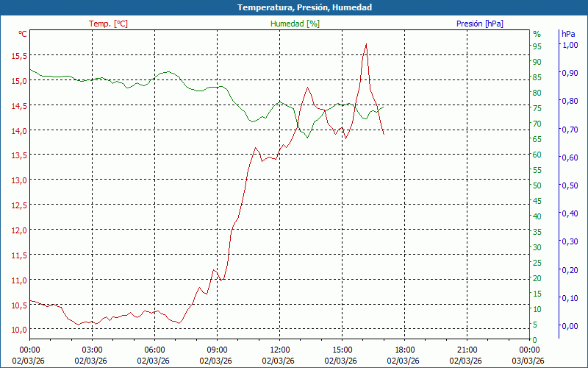The height and width of the screenshot is (368, 588).
Task: Click the highest peak of the red temperature curve
Action: coord(365,44)
